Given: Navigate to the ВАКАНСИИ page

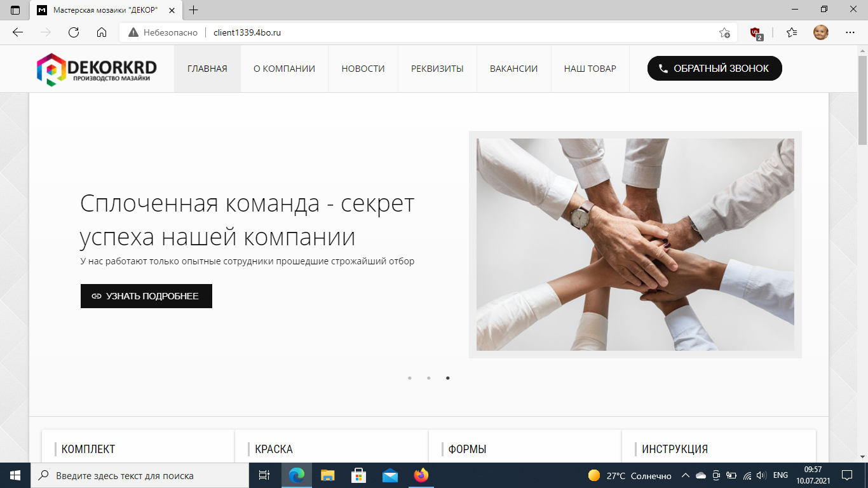Looking at the screenshot, I should click(513, 69).
